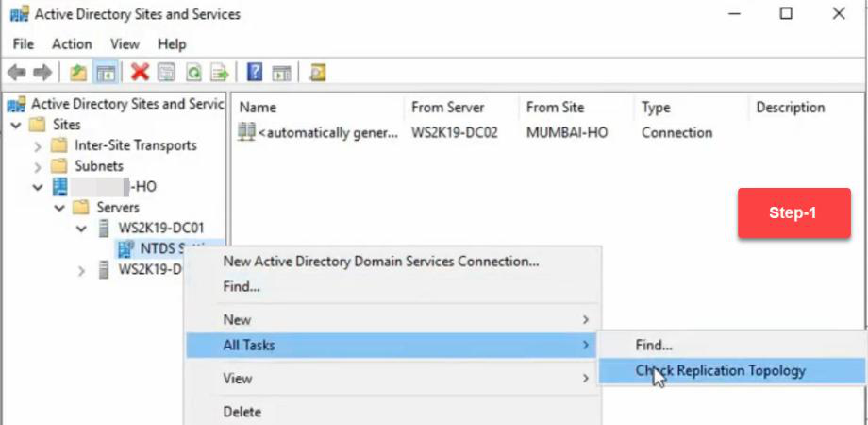Click the WS2K19-DC02 cell
Image resolution: width=868 pixels, height=425 pixels.
tap(455, 133)
